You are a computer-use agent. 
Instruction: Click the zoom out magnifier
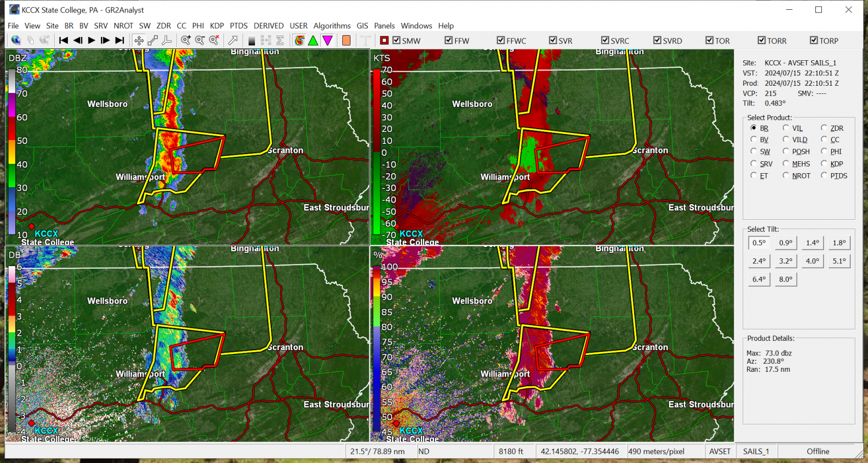(200, 40)
